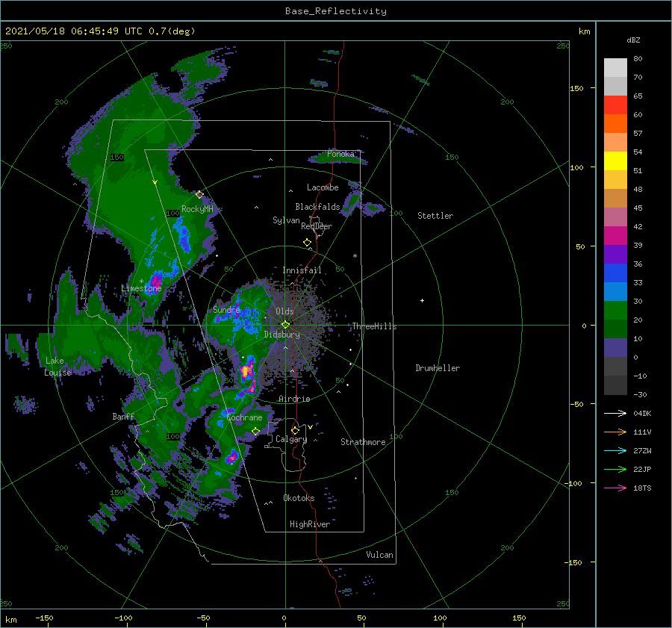Click the Sundre label

click(226, 309)
